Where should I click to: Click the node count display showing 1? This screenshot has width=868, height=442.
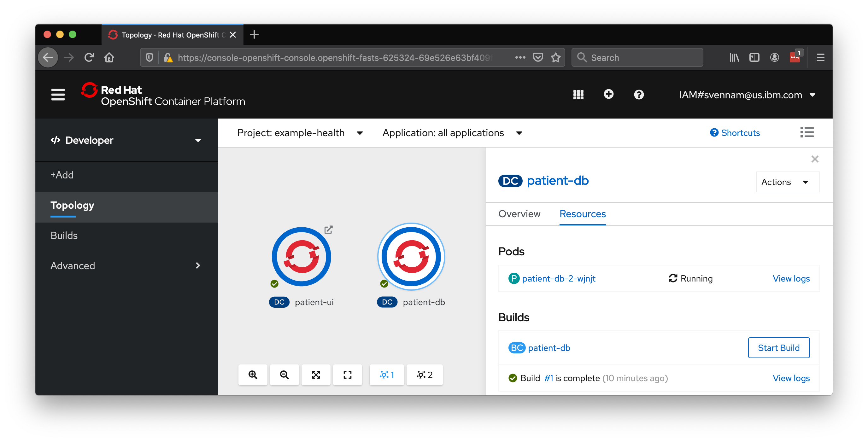[388, 374]
